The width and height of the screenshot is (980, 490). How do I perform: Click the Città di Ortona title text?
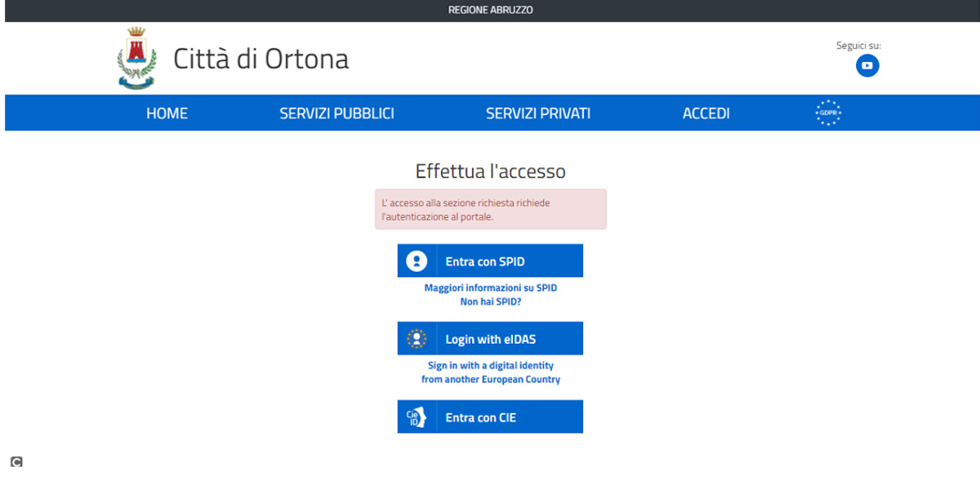(x=261, y=59)
